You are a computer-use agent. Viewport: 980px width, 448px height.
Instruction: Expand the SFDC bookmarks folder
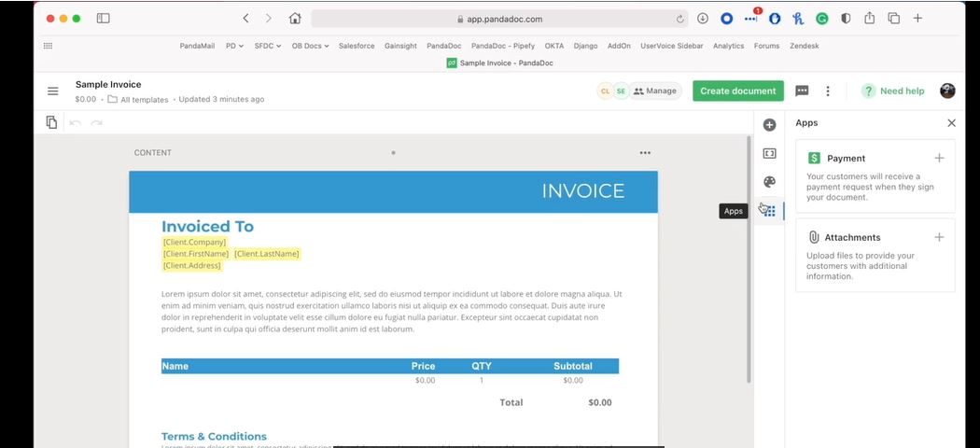pyautogui.click(x=268, y=46)
